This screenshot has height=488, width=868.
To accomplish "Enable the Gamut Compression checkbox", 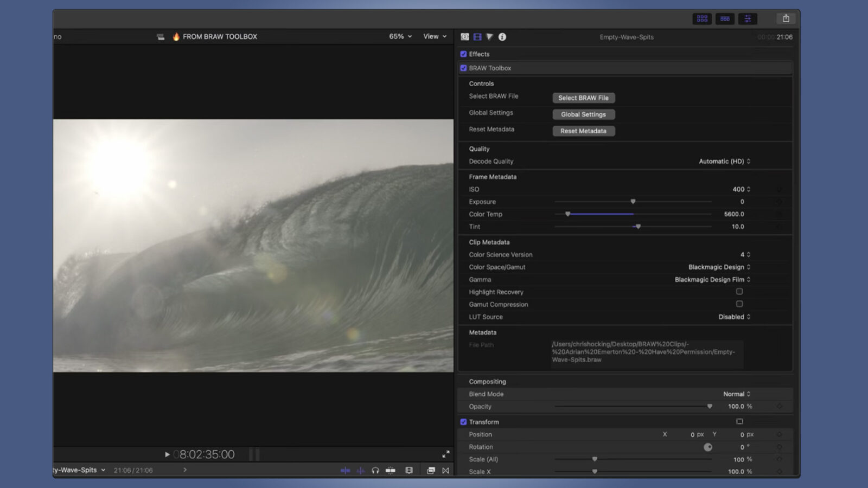I will click(x=739, y=304).
